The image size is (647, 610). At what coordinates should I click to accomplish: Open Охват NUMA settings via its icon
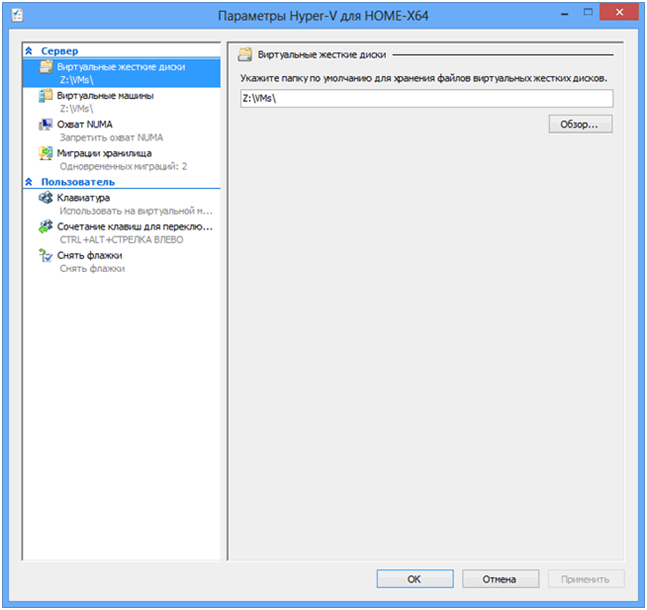46,125
